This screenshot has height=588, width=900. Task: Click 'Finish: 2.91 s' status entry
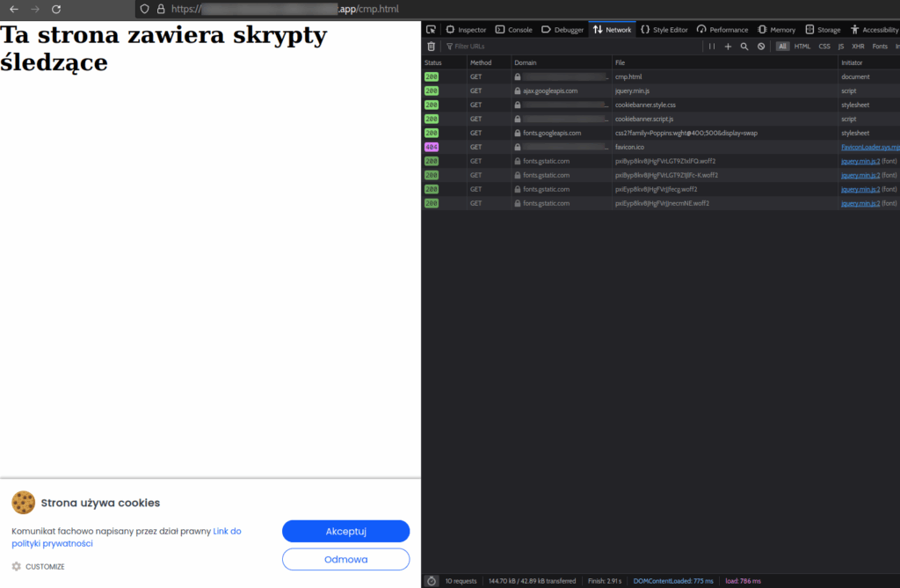pyautogui.click(x=605, y=581)
